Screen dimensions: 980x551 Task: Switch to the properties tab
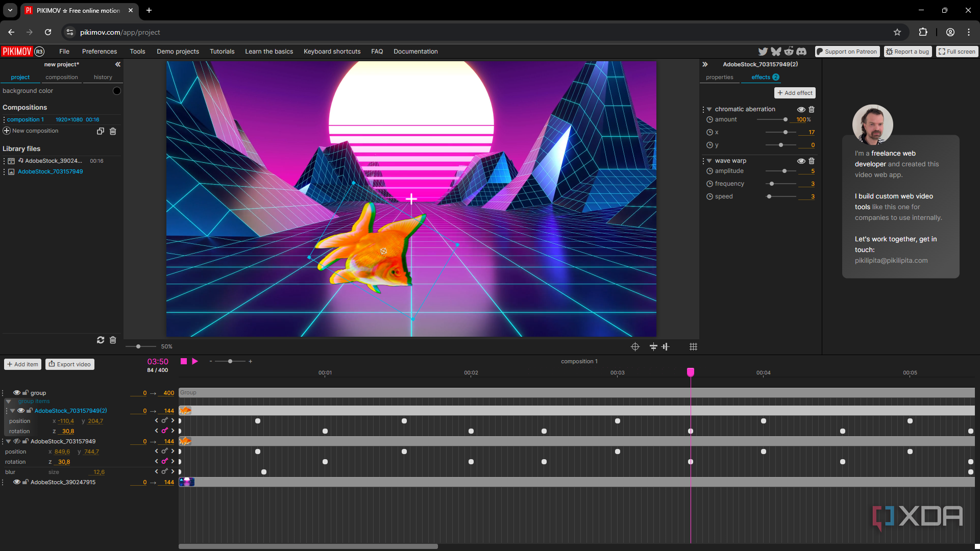[x=720, y=77]
